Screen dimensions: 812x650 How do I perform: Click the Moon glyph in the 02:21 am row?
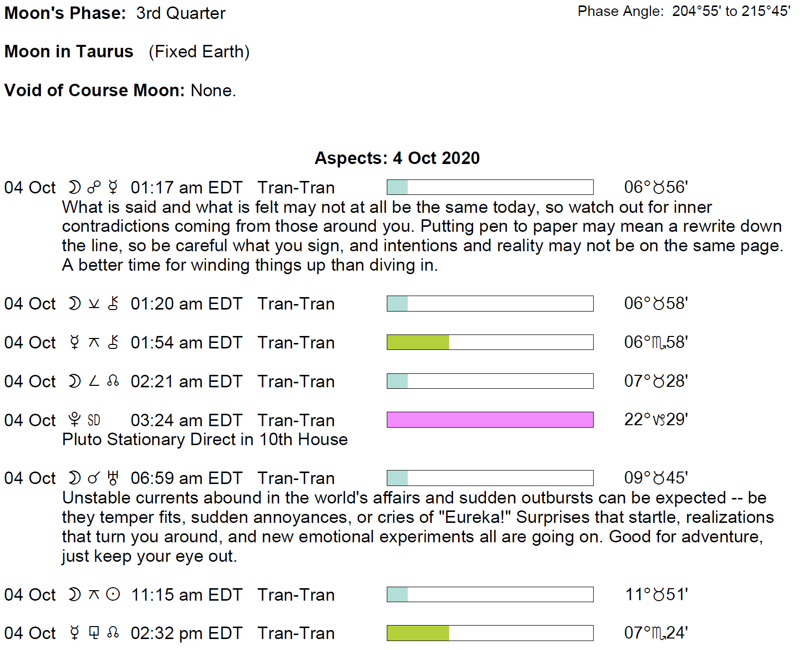click(74, 381)
